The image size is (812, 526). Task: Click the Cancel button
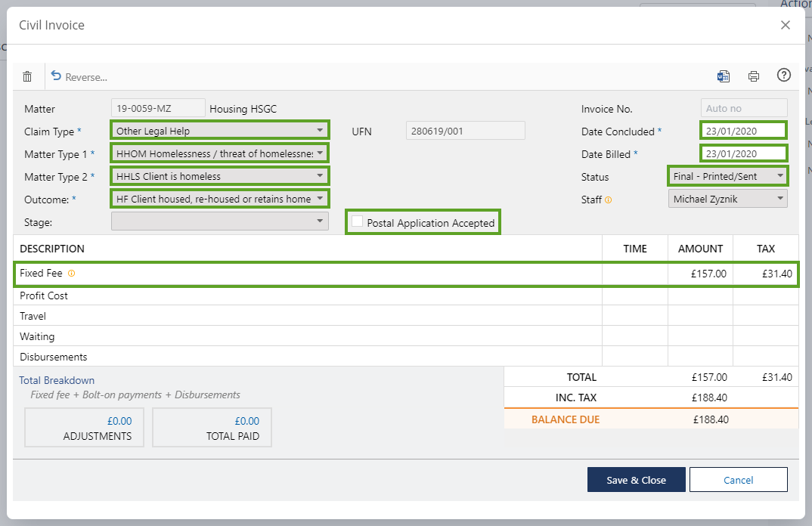738,480
